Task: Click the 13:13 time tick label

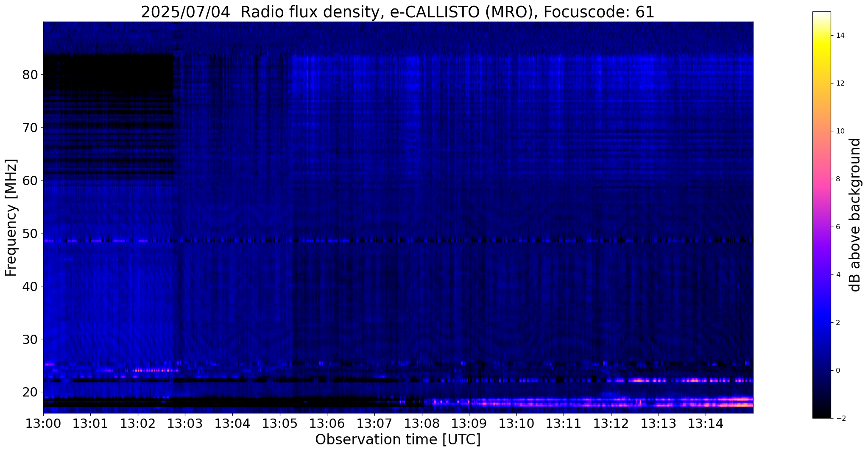Action: pyautogui.click(x=659, y=424)
